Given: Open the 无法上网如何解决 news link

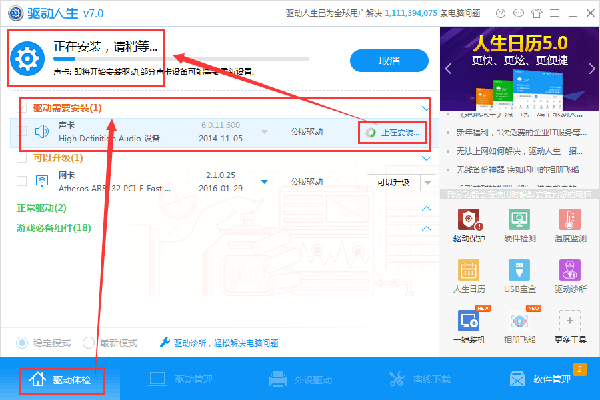Looking at the screenshot, I should pyautogui.click(x=519, y=151).
